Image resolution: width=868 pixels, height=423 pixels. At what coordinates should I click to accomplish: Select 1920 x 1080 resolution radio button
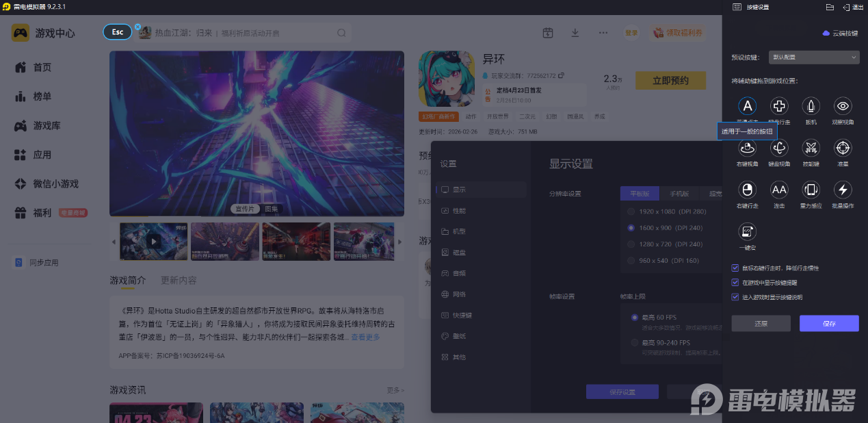click(x=631, y=211)
